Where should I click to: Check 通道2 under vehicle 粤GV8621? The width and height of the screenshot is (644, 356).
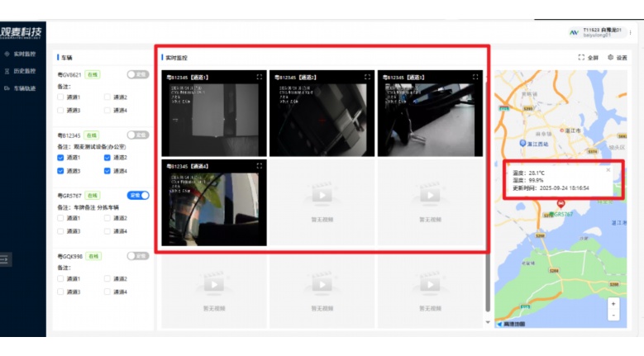[x=107, y=97]
